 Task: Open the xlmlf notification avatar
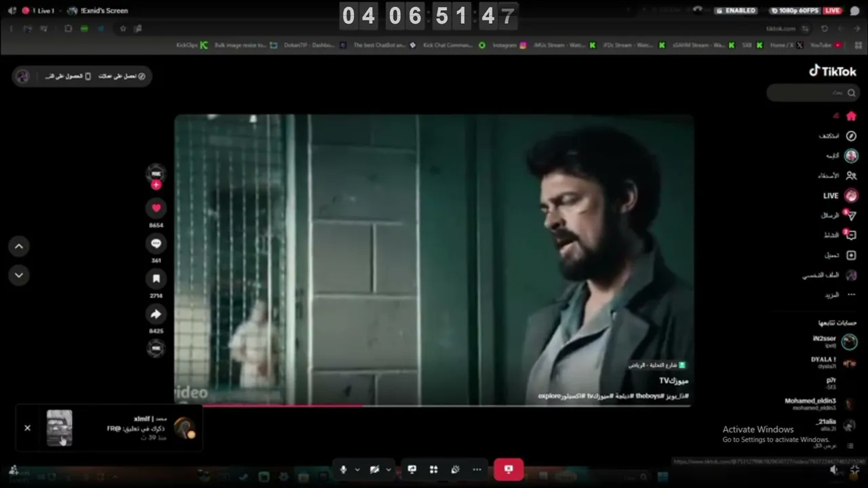point(184,428)
